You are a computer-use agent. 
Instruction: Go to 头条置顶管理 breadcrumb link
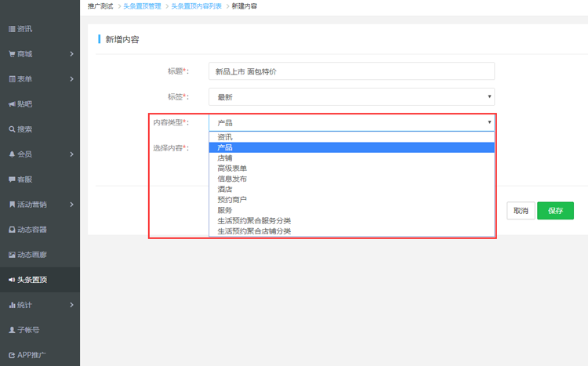point(142,6)
